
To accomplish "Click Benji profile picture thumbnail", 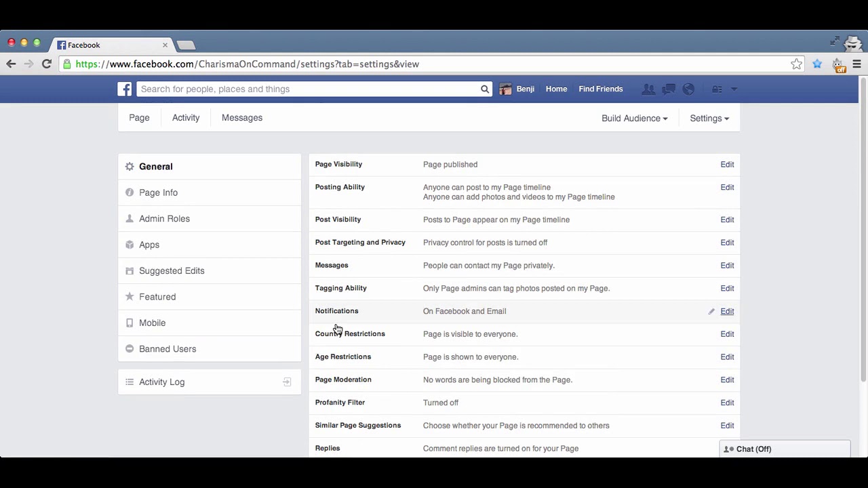I will tap(505, 89).
